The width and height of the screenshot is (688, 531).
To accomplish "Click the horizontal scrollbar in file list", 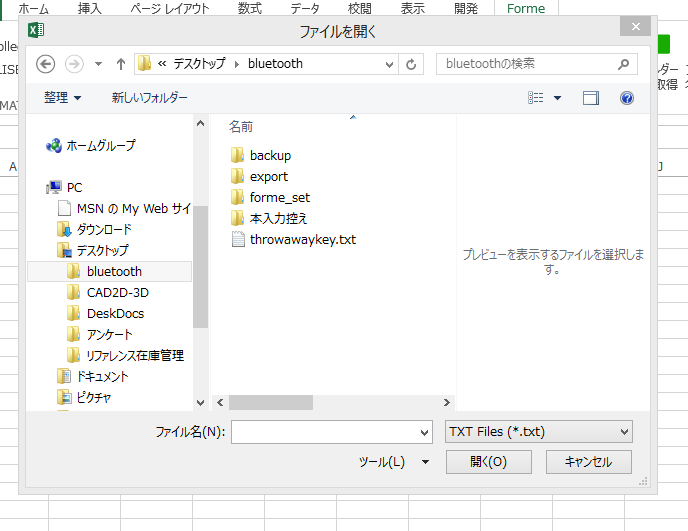I will click(270, 402).
